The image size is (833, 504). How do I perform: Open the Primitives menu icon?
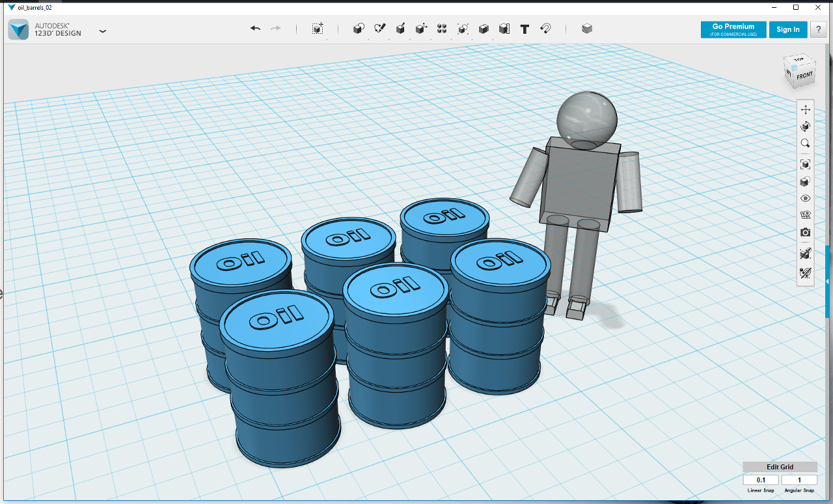pos(359,29)
